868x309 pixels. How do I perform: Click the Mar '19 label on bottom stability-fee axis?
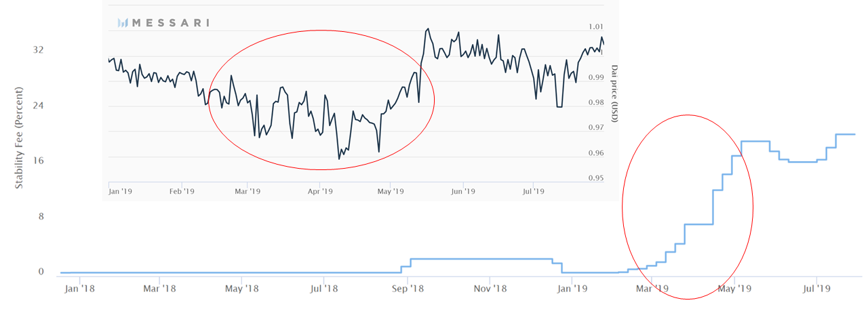[x=652, y=289]
